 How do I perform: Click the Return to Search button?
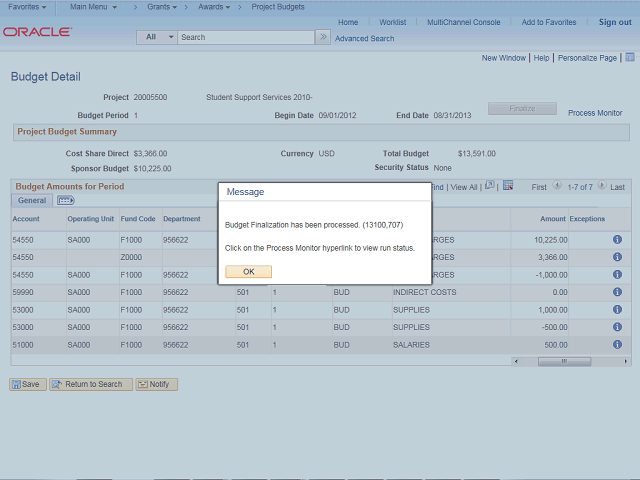(x=92, y=384)
